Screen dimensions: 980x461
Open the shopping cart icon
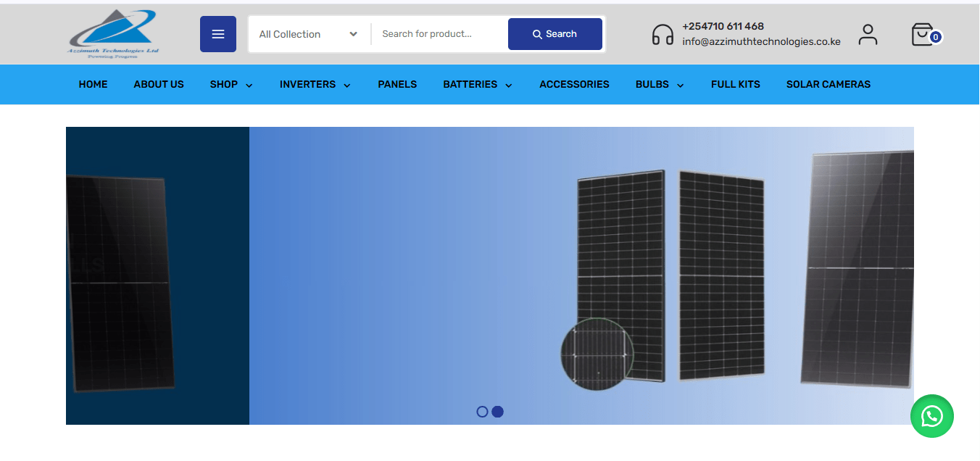(x=922, y=34)
